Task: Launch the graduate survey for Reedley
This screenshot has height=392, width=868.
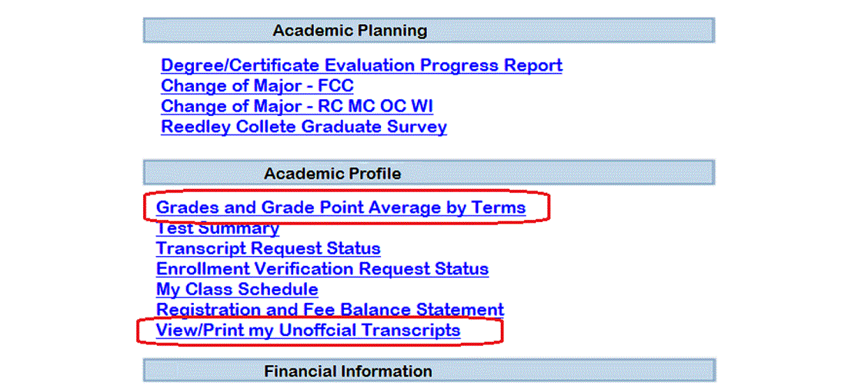Action: (303, 127)
